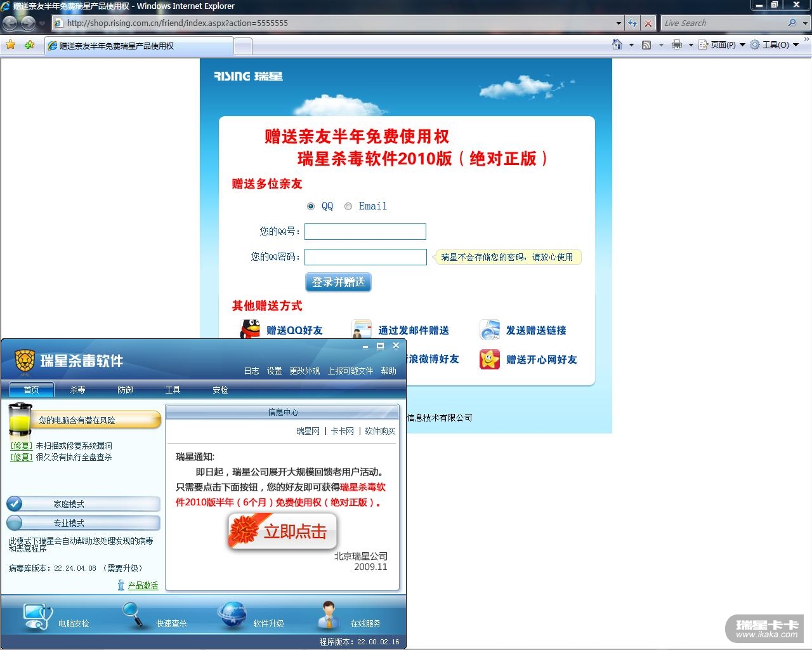This screenshot has width=812, height=650.
Task: Click the Add to Favorites star-plus icon
Action: (x=29, y=45)
